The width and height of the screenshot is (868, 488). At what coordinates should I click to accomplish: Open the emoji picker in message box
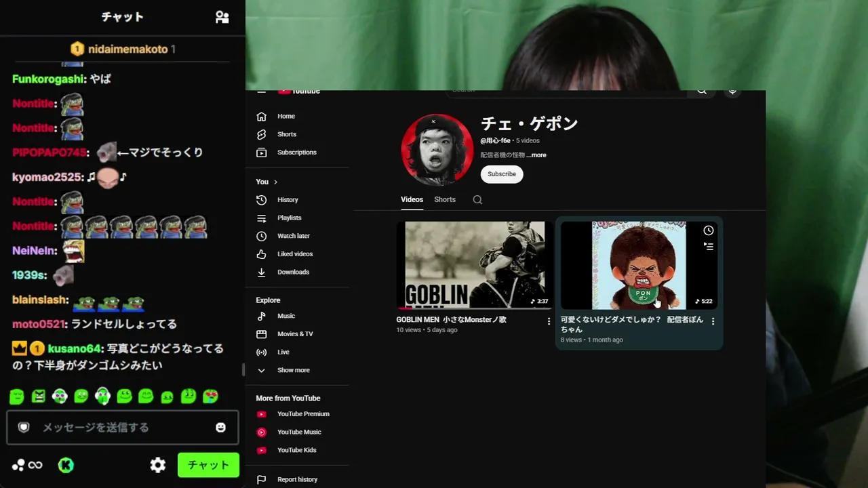(x=220, y=427)
